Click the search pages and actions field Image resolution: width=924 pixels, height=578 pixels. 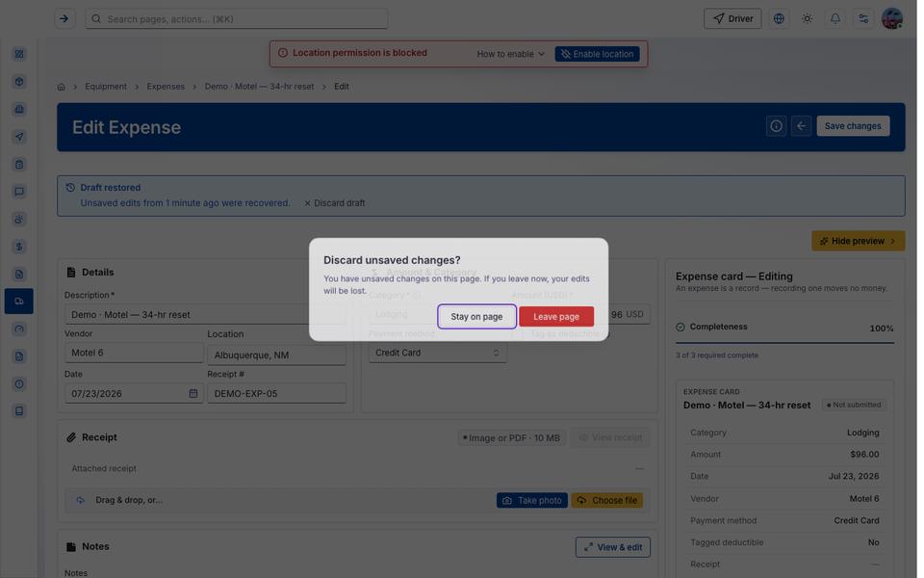click(238, 19)
